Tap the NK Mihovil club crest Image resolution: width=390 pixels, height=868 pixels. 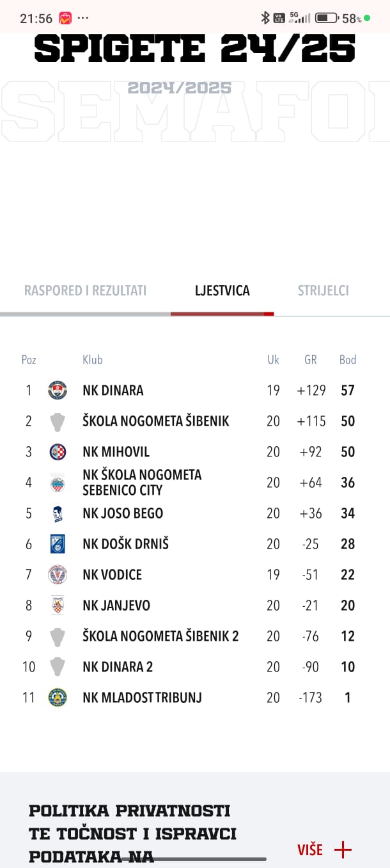(x=58, y=452)
